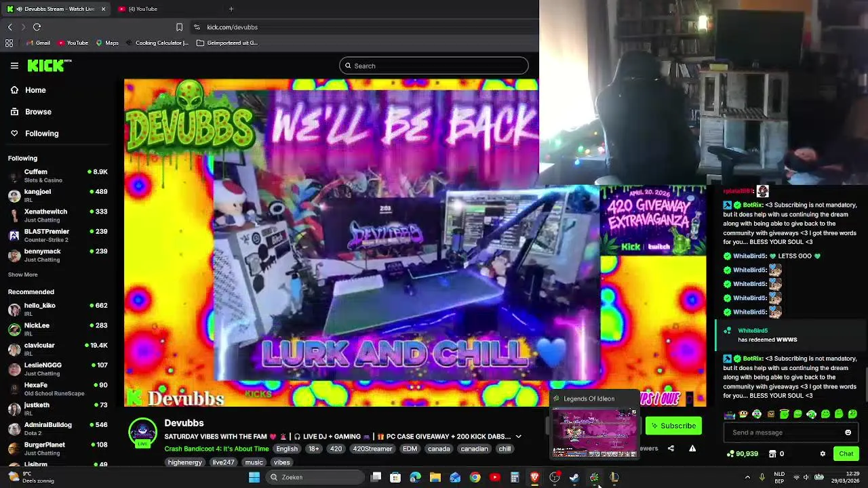Image resolution: width=868 pixels, height=488 pixels.
Task: Open the bookmarks bar apps grid icon
Action: pos(9,43)
